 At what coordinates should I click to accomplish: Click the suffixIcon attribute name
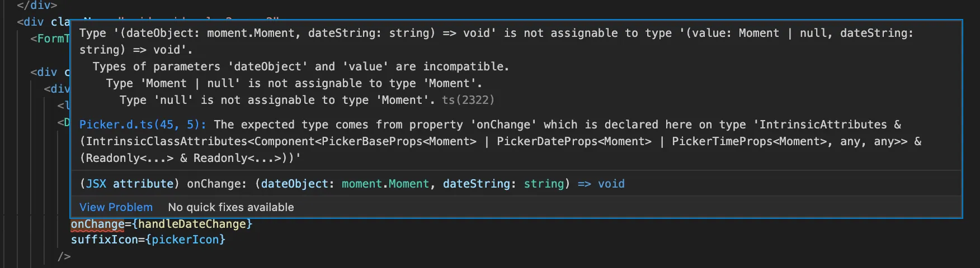tap(104, 240)
